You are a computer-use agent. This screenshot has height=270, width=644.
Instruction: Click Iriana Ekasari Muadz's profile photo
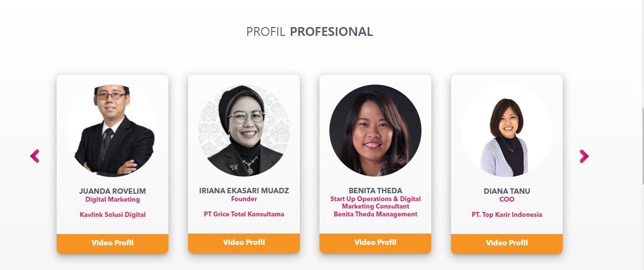click(244, 130)
